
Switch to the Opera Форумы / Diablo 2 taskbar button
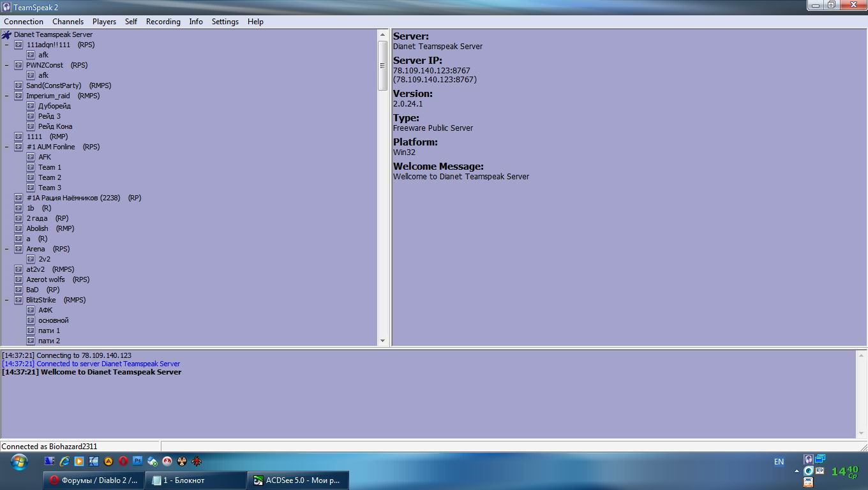(x=94, y=480)
